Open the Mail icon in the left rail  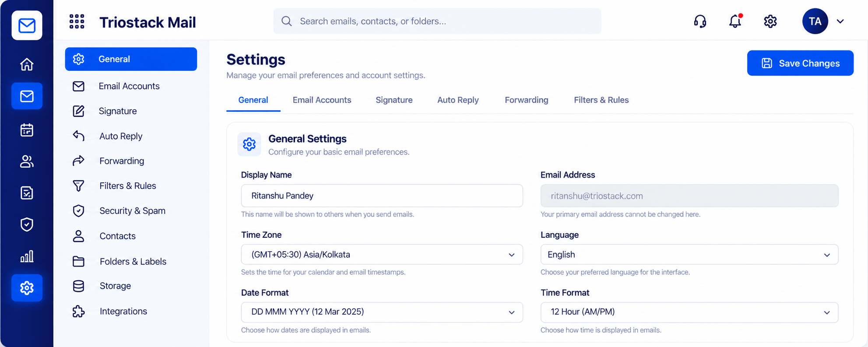(x=27, y=96)
